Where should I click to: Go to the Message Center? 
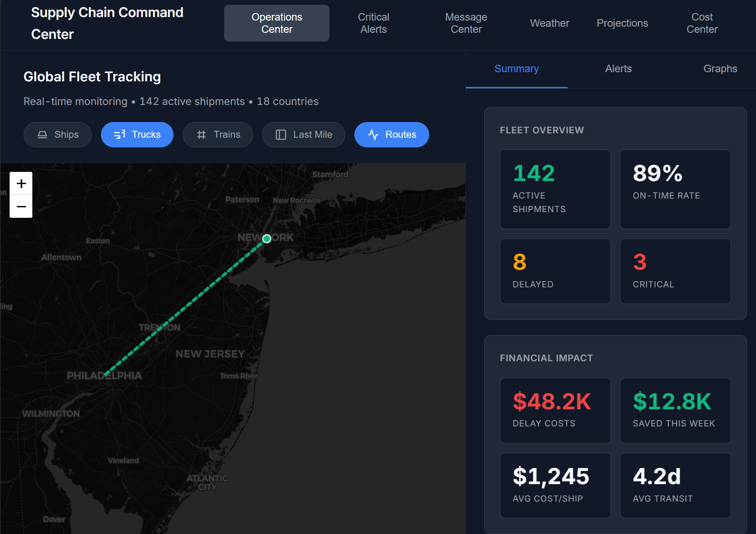[x=466, y=23]
